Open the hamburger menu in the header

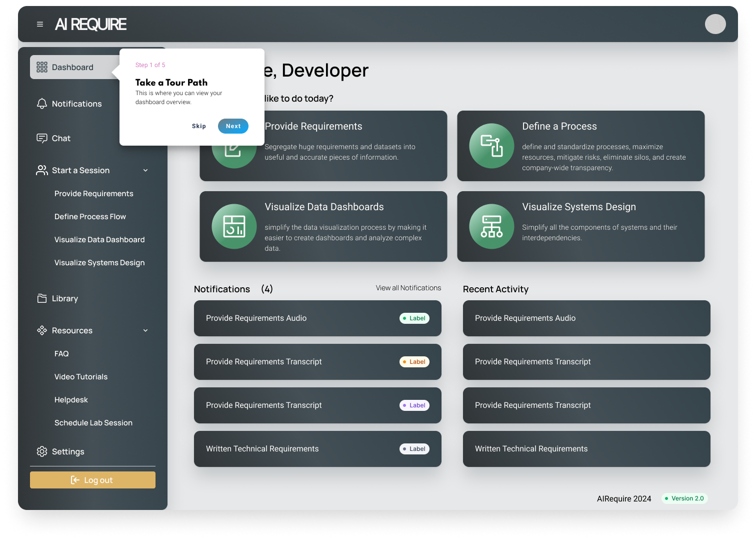pyautogui.click(x=40, y=24)
